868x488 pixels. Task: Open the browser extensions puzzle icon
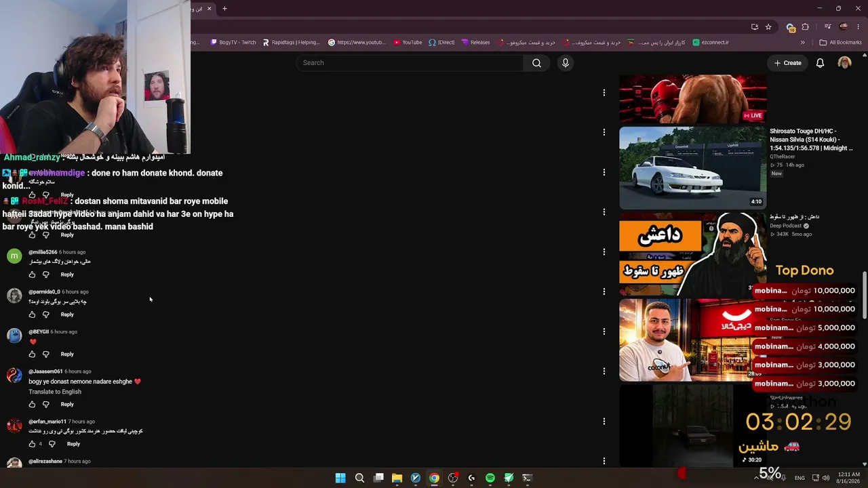coord(806,27)
